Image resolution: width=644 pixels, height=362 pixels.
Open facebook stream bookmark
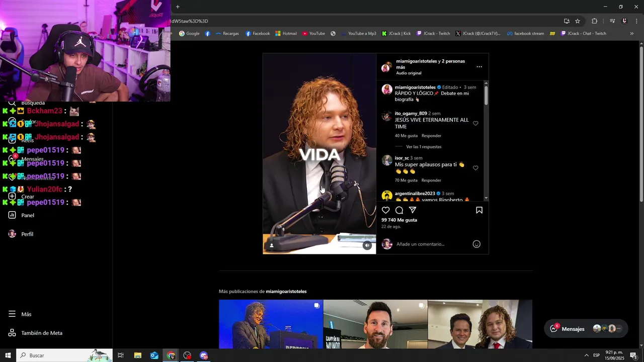pyautogui.click(x=525, y=34)
